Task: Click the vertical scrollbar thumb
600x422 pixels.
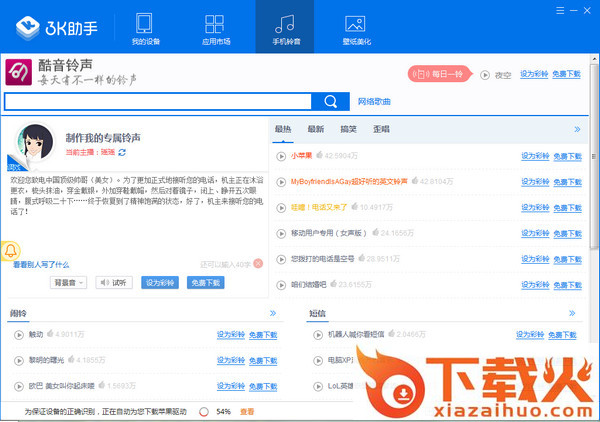Action: 593,156
